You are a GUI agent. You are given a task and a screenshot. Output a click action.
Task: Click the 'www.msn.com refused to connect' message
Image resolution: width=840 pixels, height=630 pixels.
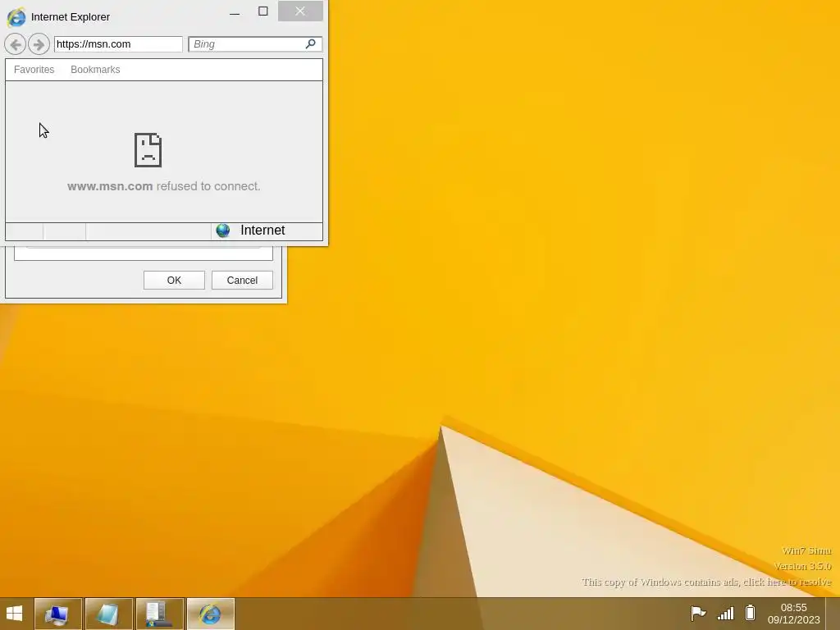pyautogui.click(x=164, y=186)
